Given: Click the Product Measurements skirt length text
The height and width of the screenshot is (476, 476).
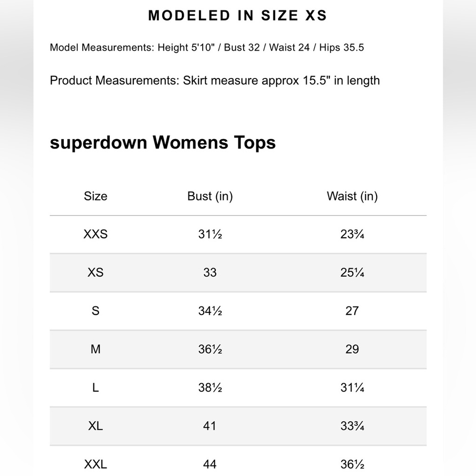Looking at the screenshot, I should (215, 80).
